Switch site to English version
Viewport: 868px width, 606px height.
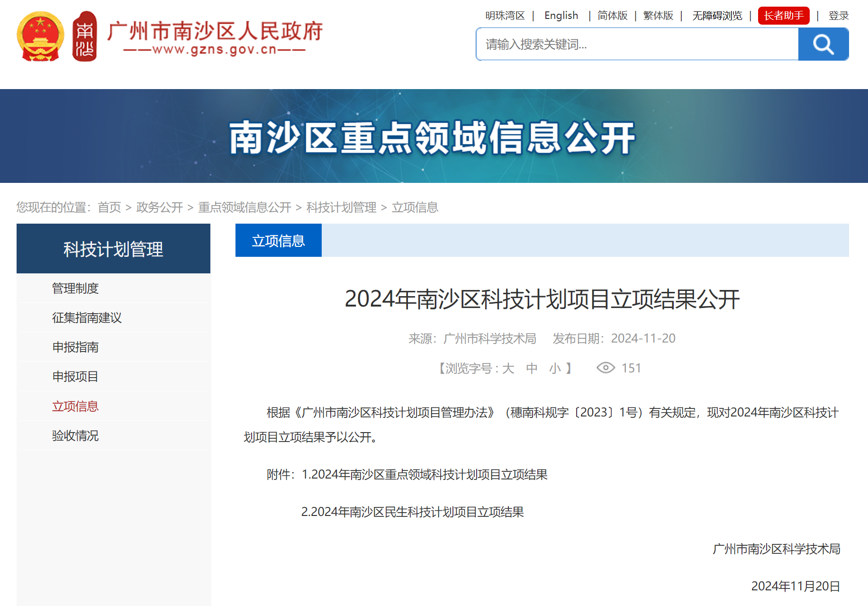(561, 16)
